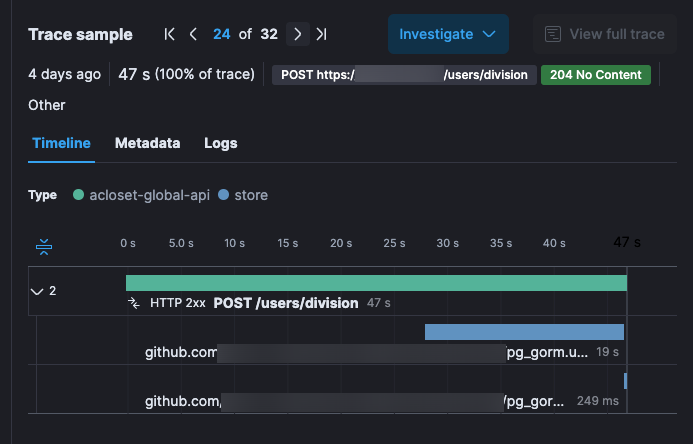
Task: Select the Timeline tab
Action: click(x=61, y=143)
